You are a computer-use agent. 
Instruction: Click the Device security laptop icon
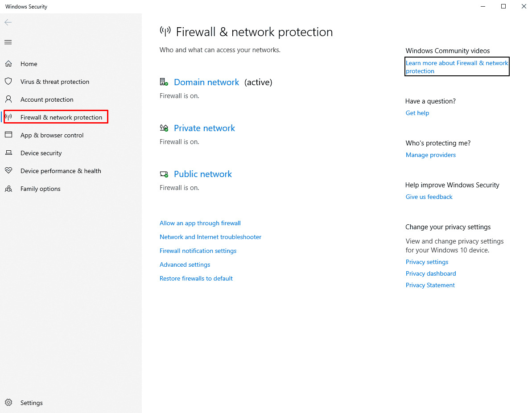pos(8,153)
